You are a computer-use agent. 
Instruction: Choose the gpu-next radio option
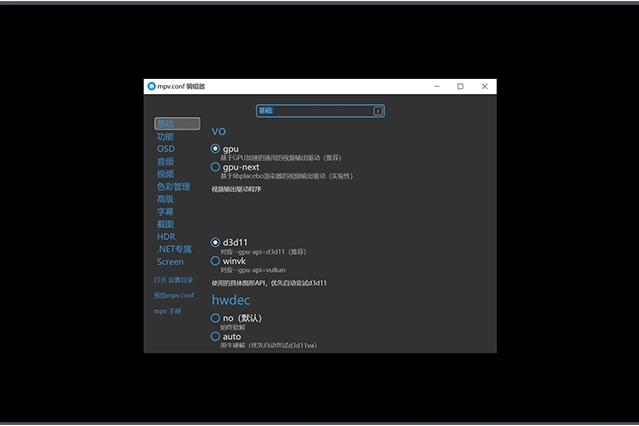click(x=215, y=167)
